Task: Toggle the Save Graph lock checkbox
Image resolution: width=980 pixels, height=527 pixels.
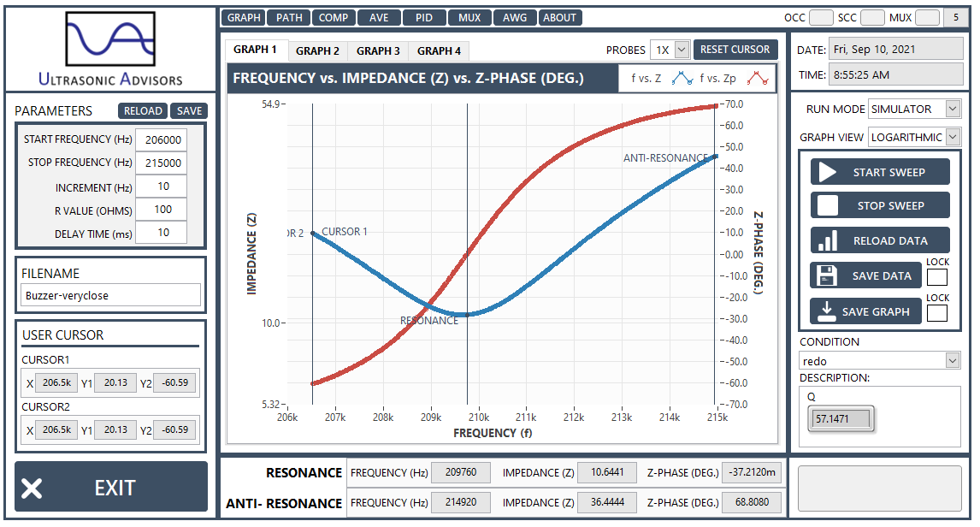Action: [937, 312]
